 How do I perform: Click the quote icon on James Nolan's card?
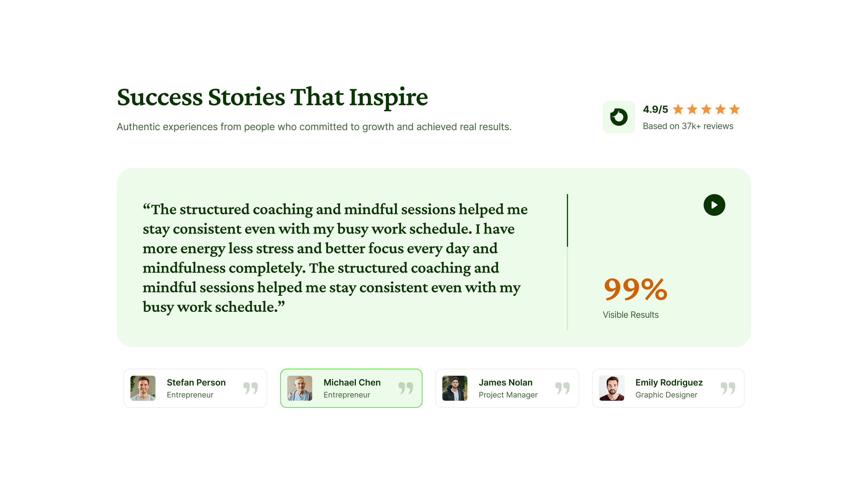coord(563,388)
